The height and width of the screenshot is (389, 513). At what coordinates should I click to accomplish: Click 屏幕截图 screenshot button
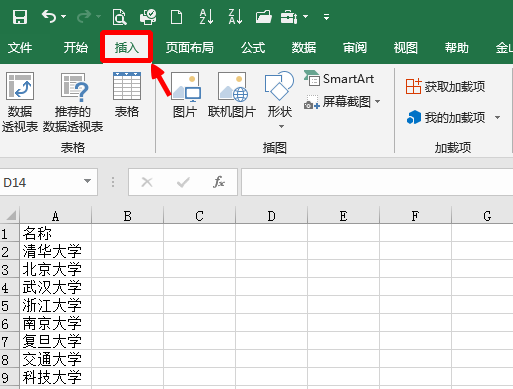coord(337,102)
